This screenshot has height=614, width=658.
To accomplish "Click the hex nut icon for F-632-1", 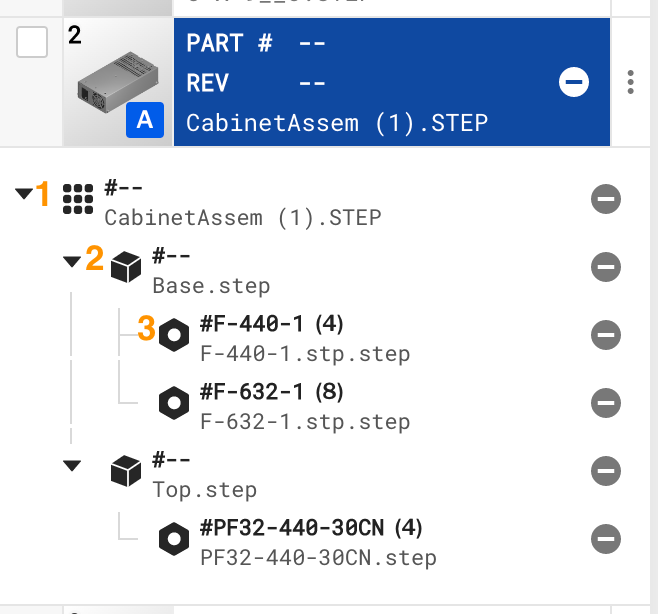I will tap(174, 402).
